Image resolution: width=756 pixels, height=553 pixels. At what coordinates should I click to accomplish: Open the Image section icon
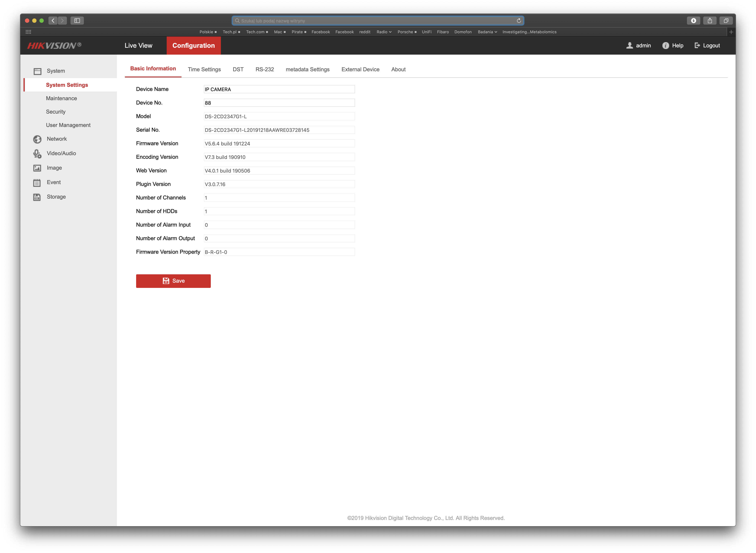37,168
